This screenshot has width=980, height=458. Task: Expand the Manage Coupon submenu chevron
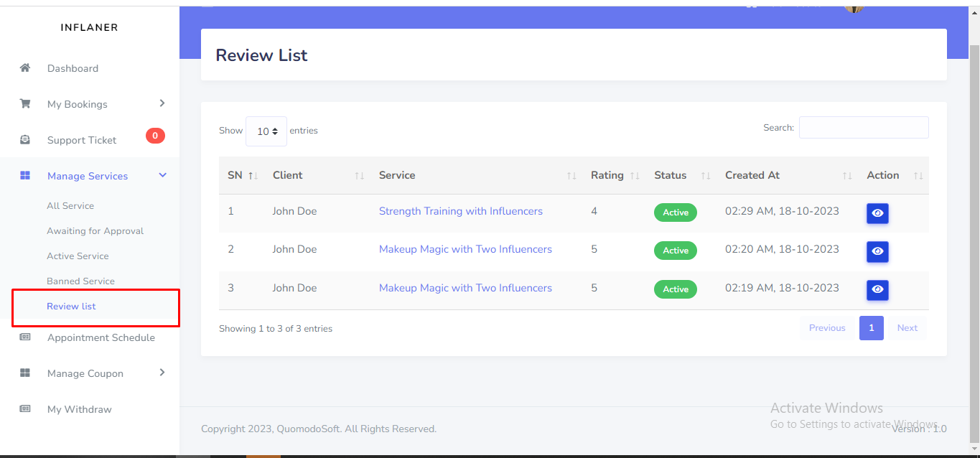point(162,373)
